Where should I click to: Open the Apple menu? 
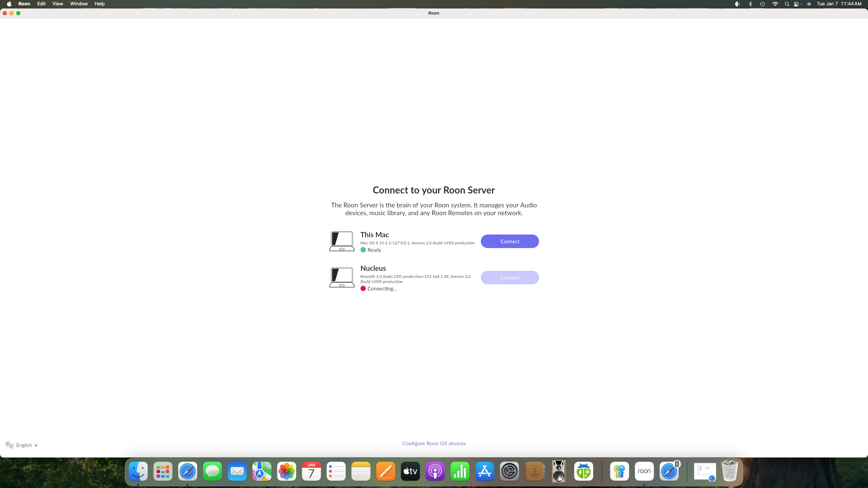(9, 4)
